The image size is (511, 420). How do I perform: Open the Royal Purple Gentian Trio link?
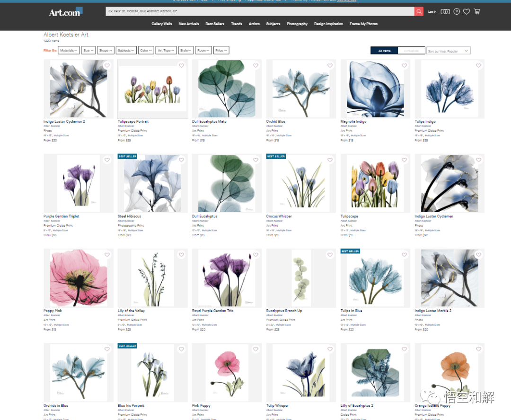pyautogui.click(x=213, y=311)
